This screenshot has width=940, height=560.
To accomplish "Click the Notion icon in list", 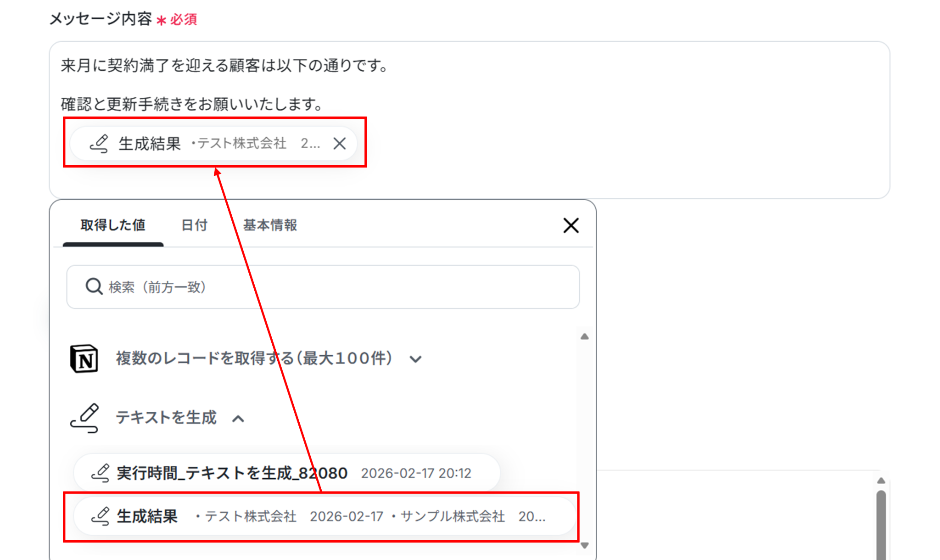I will pos(84,358).
